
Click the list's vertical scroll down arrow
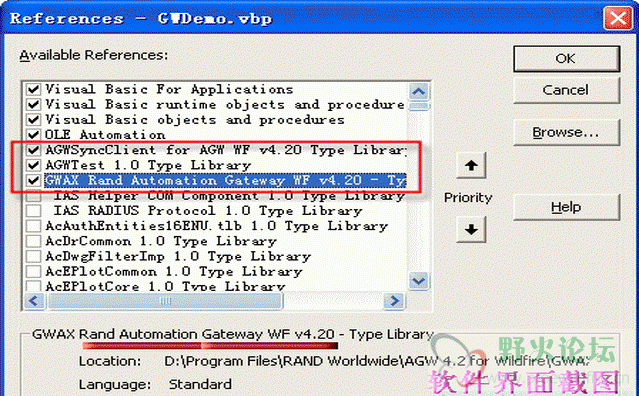(419, 281)
